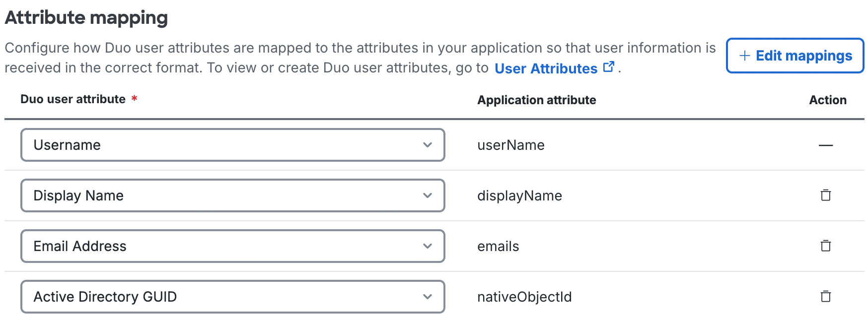The height and width of the screenshot is (320, 868).
Task: Click the nativeObjectId application attribute text
Action: tap(524, 297)
